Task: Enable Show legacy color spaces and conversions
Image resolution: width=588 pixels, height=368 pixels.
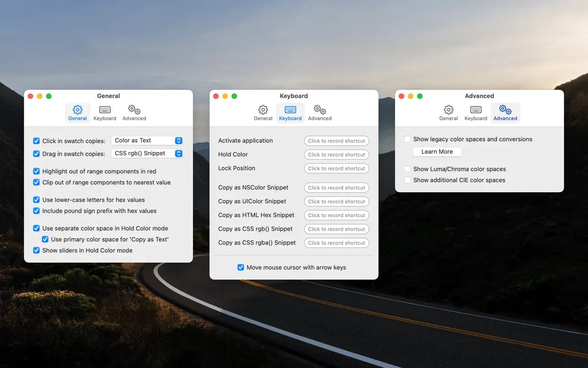Action: click(x=407, y=139)
